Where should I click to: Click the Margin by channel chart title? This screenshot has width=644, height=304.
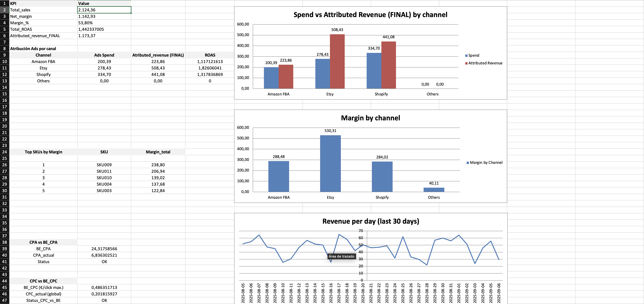pos(371,118)
